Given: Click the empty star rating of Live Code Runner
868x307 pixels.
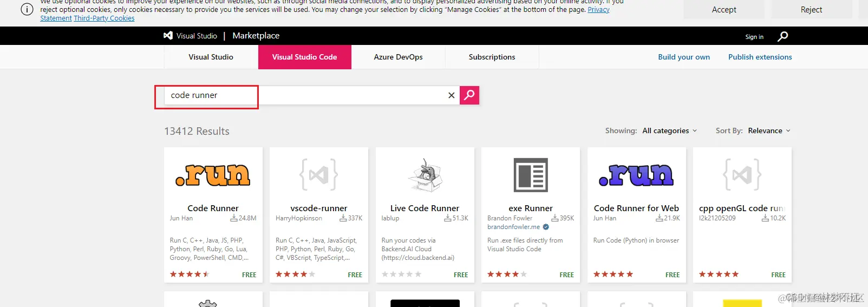Looking at the screenshot, I should click(x=401, y=275).
